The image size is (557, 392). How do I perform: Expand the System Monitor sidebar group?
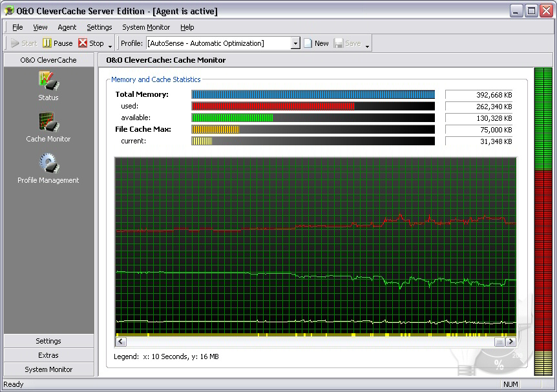48,369
